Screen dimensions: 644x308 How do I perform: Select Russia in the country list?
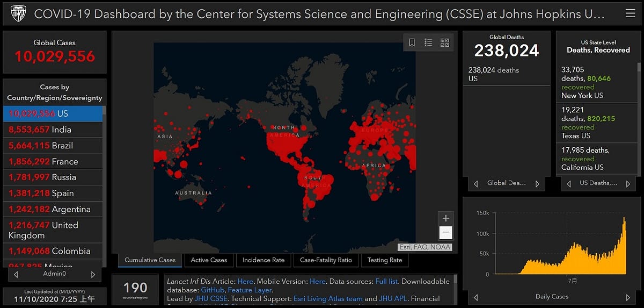click(x=53, y=177)
